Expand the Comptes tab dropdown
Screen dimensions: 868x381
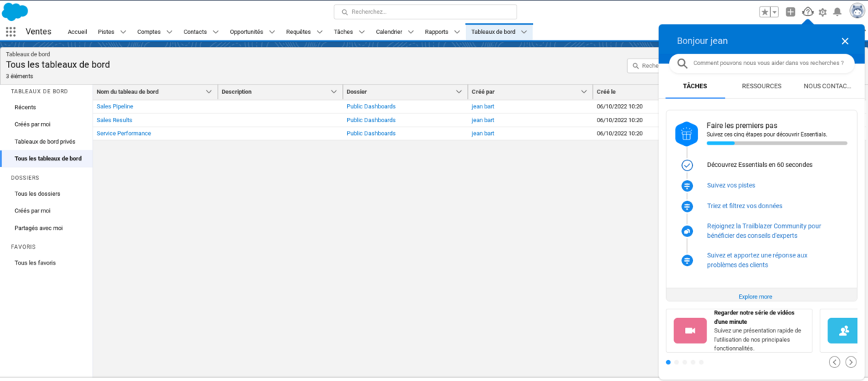pos(169,32)
